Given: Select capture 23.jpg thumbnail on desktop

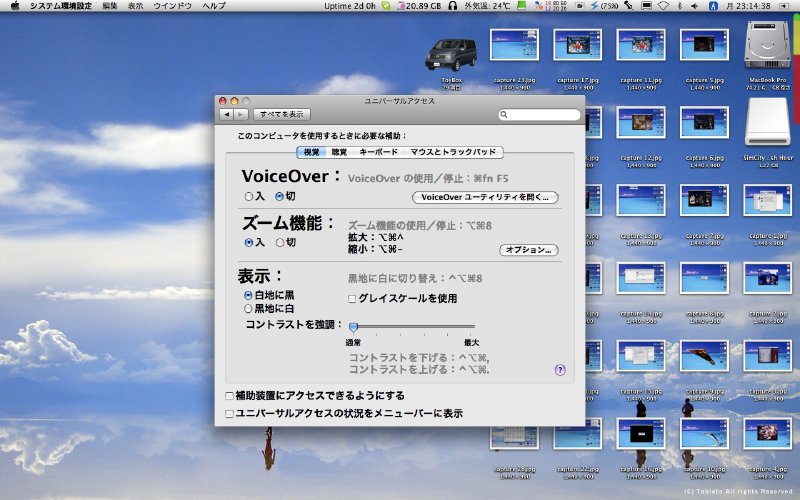Looking at the screenshot, I should (x=514, y=45).
